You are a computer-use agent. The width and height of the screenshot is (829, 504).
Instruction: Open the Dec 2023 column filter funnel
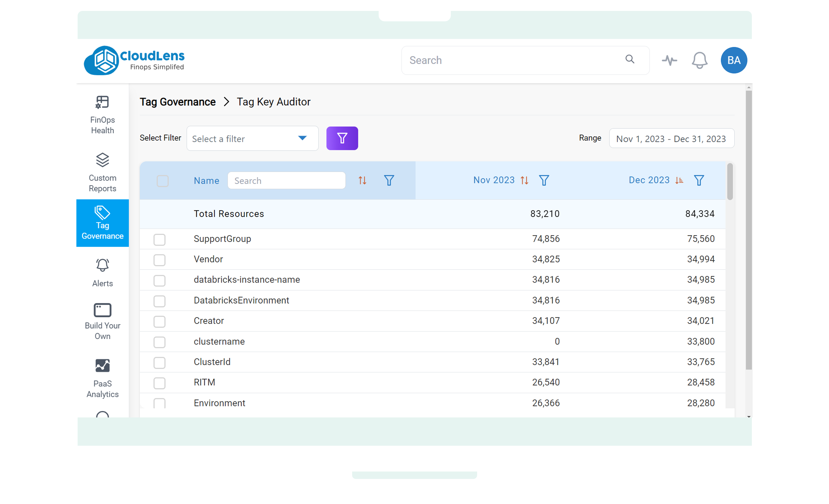[699, 181]
